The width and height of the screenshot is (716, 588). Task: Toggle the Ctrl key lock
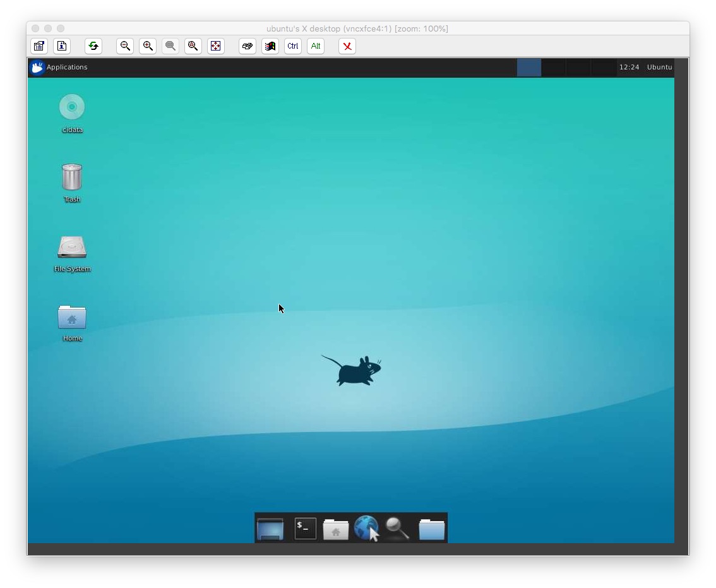pos(293,46)
